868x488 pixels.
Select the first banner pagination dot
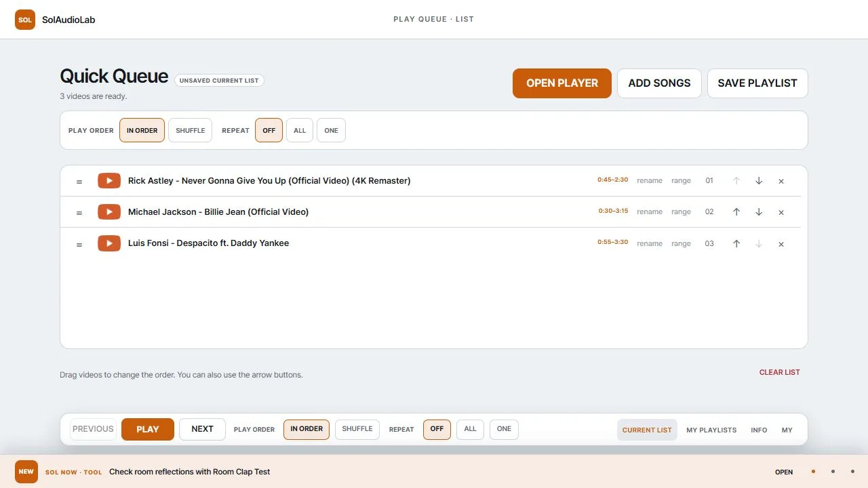pos(813,472)
